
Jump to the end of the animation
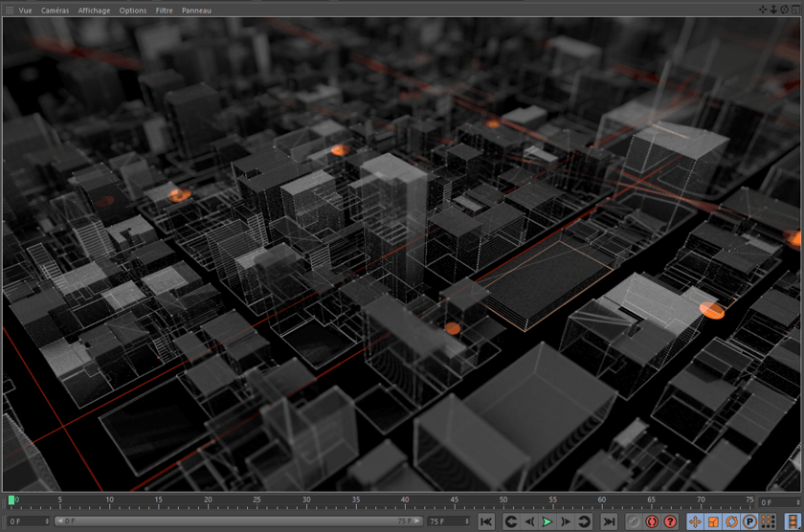(x=609, y=521)
